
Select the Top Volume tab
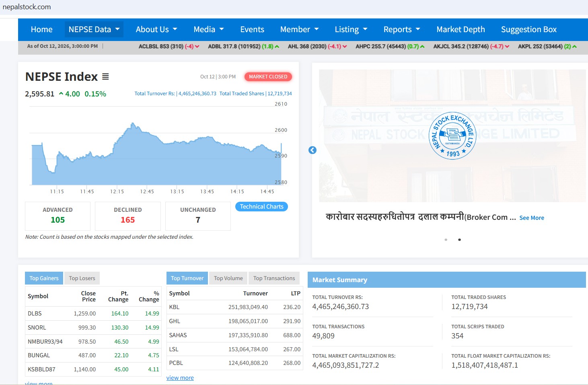228,278
